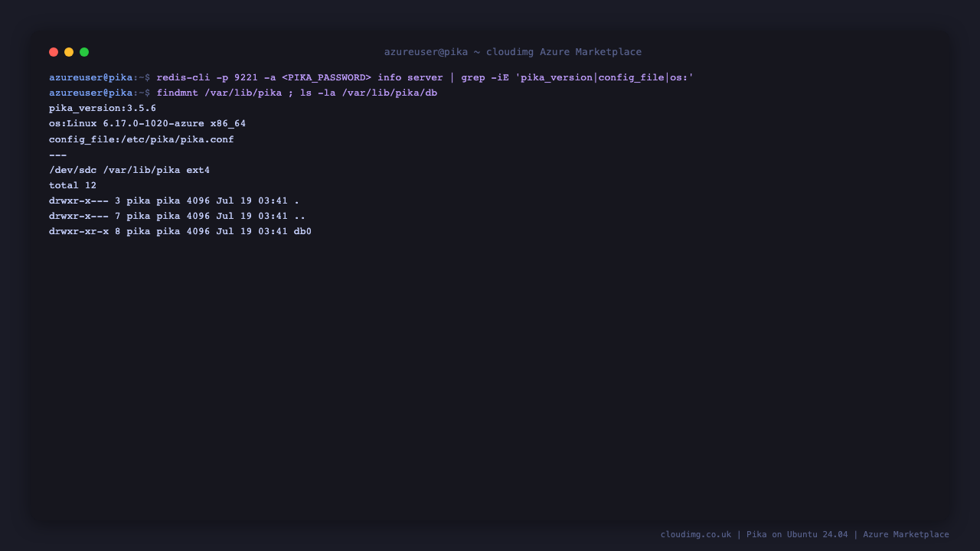Click the /dev/sdc mount output line
The width and height of the screenshot is (980, 551).
[129, 170]
